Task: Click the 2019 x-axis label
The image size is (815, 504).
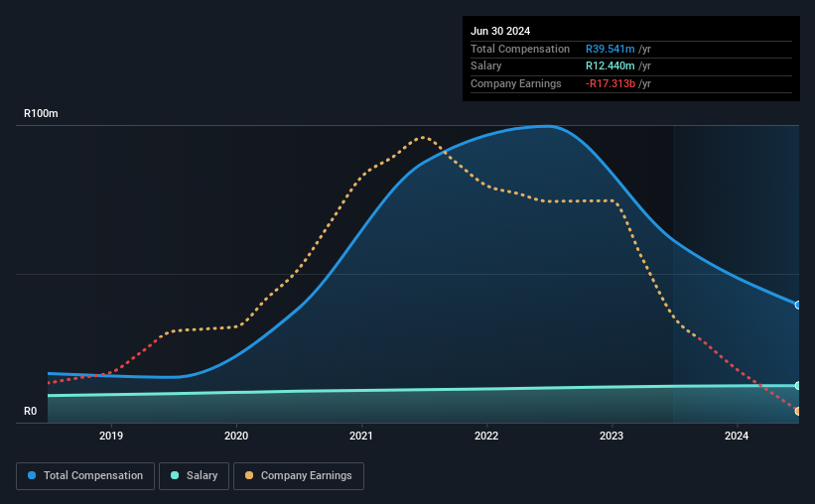Action: tap(111, 436)
